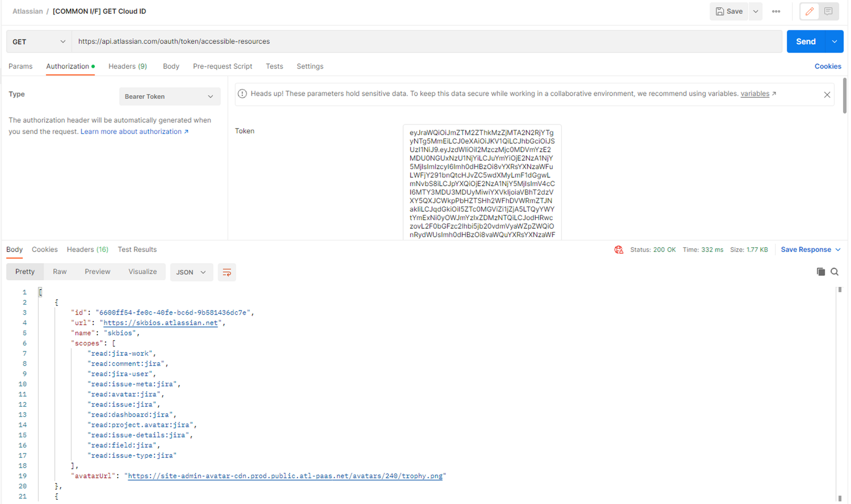Open the comments icon next to edit

[x=828, y=11]
